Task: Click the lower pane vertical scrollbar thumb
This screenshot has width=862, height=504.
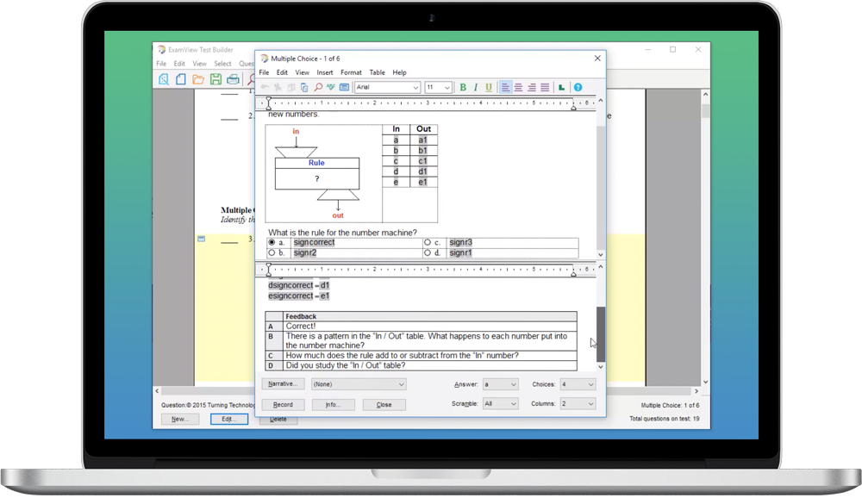Action: coord(600,333)
